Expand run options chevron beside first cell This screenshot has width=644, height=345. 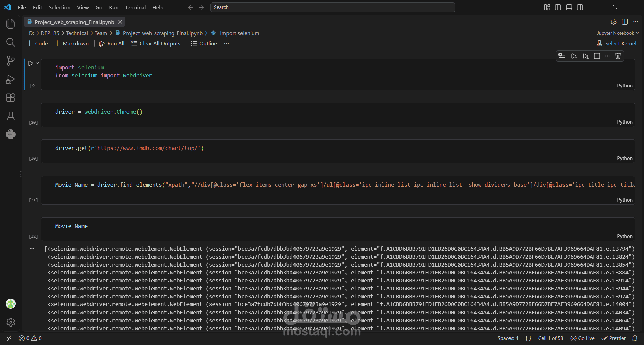37,63
